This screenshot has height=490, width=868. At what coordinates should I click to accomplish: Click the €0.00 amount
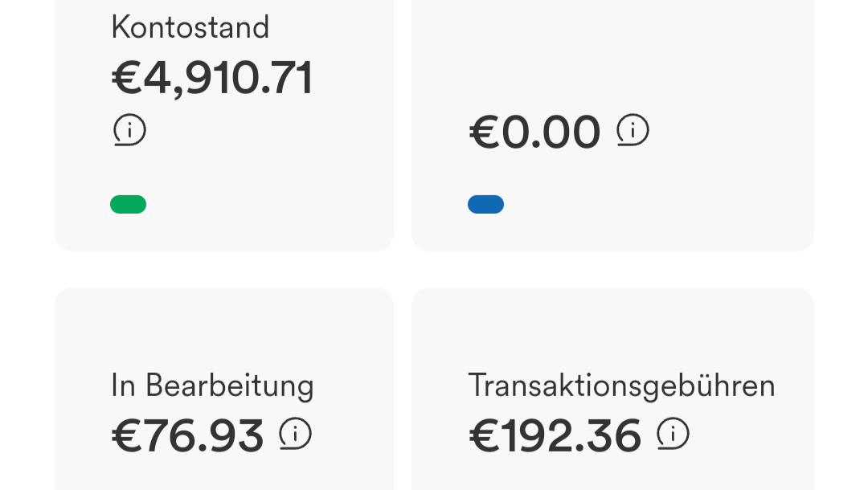534,132
